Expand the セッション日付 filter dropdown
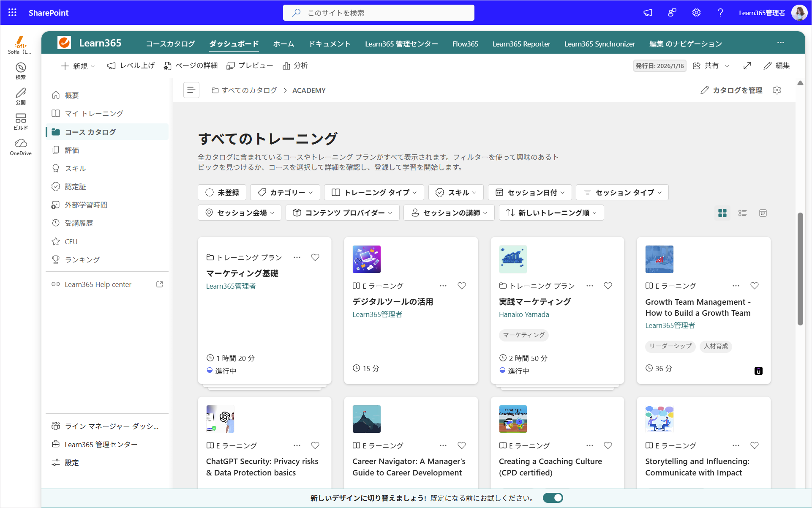 [530, 192]
